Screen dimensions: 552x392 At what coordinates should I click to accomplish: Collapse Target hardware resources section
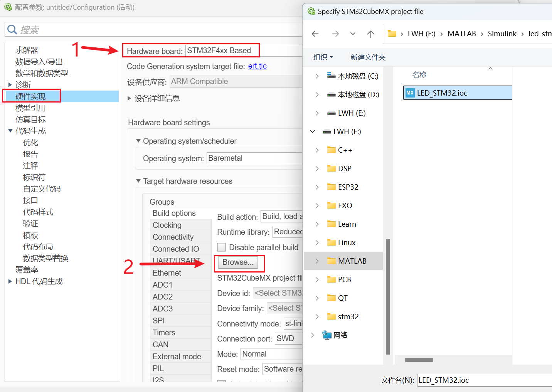click(x=138, y=181)
